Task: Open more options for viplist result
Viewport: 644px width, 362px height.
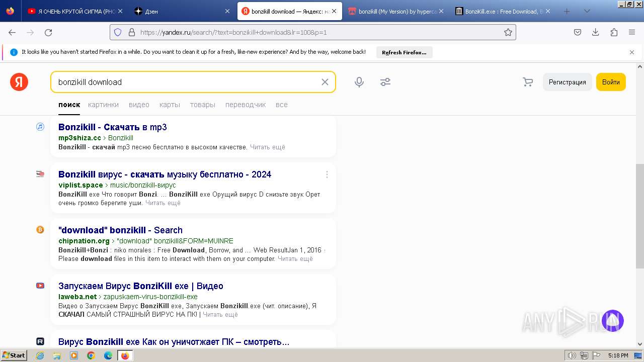Action: 327,174
